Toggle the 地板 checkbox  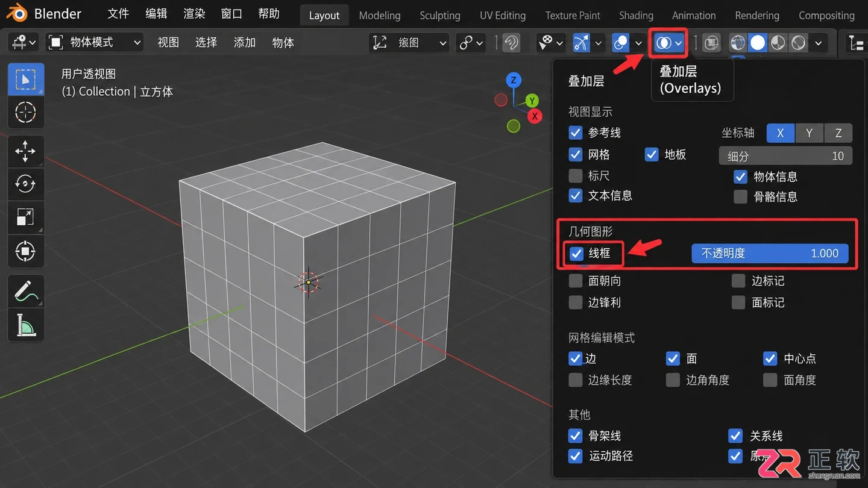point(652,155)
